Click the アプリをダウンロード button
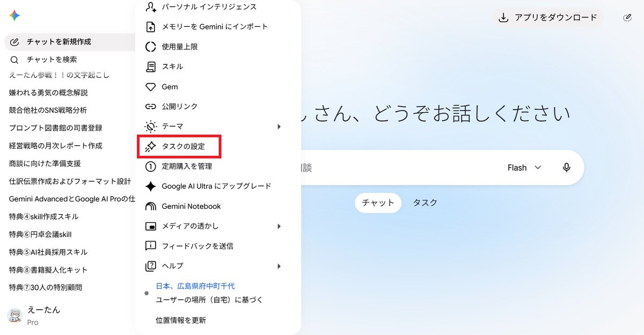This screenshot has width=644, height=335. point(548,18)
